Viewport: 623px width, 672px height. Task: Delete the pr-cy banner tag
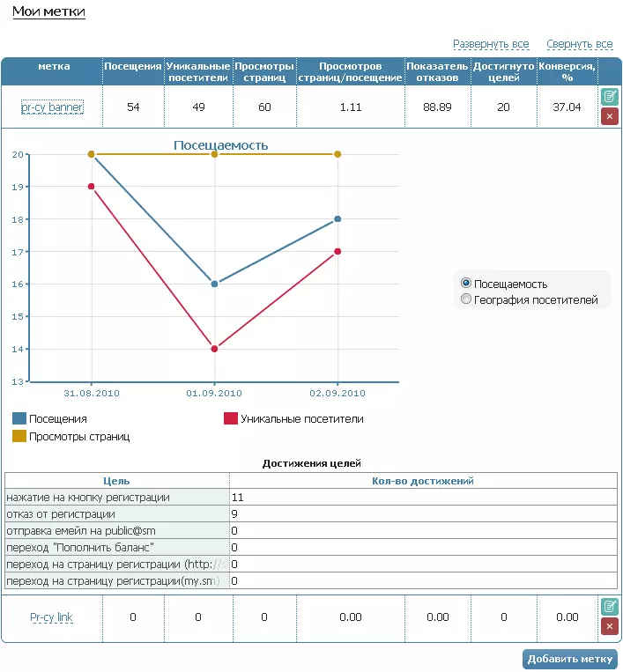click(x=609, y=116)
